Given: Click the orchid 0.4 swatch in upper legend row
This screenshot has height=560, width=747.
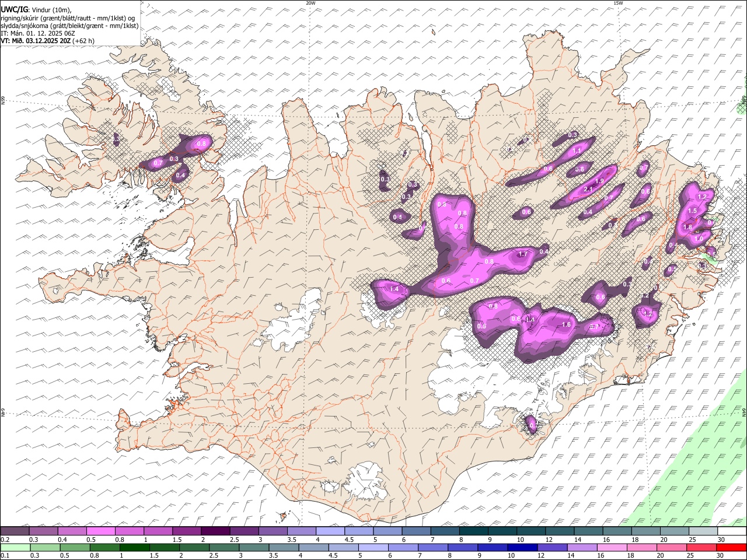Looking at the screenshot, I should [72, 531].
